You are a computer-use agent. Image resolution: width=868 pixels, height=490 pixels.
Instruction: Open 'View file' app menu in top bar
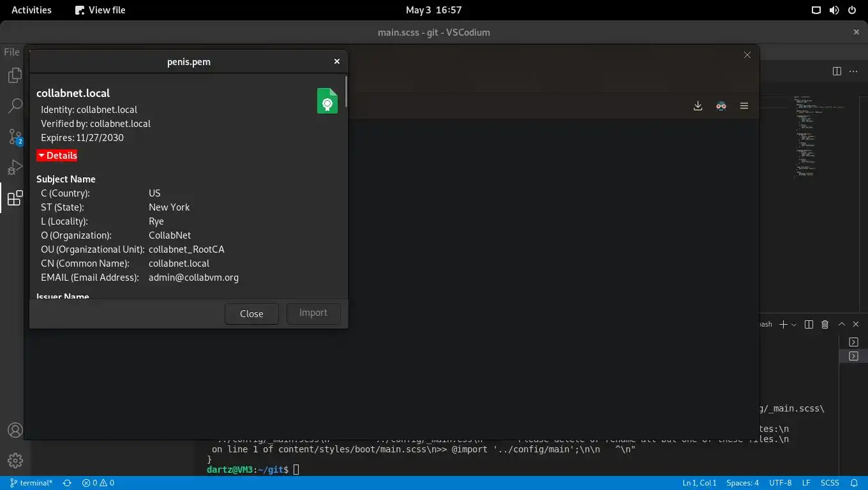pos(100,10)
